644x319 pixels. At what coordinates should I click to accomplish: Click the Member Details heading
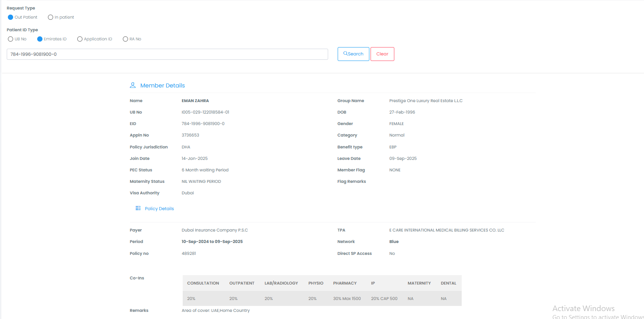[x=162, y=85]
